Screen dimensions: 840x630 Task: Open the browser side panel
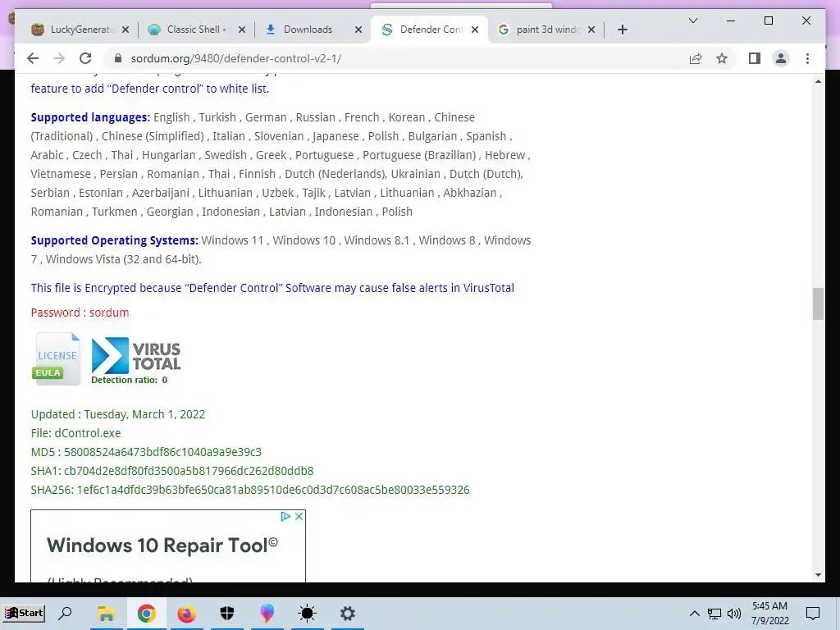click(x=755, y=58)
